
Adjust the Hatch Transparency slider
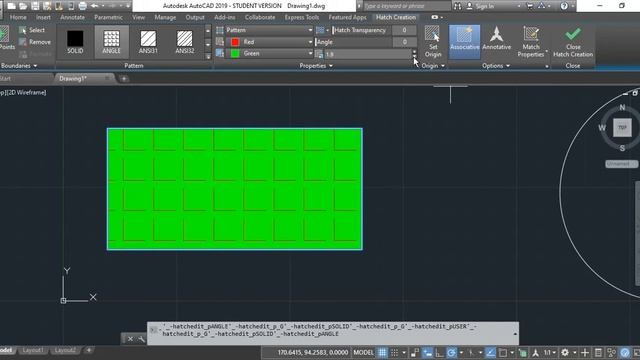(361, 30)
